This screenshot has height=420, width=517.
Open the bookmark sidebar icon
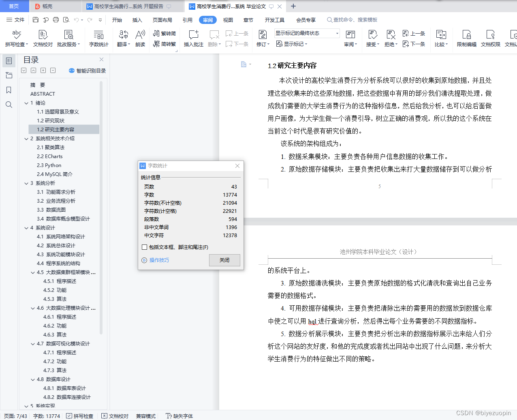9,90
